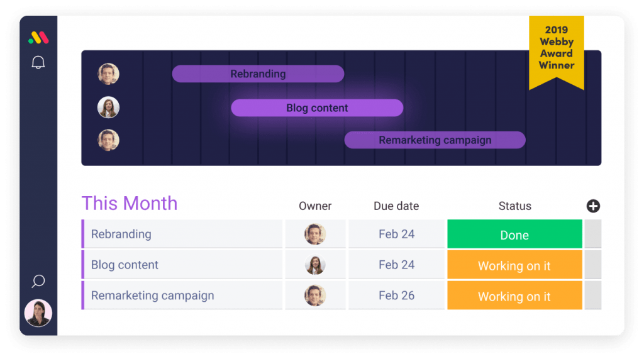Screen dimensions: 644x359
Task: Click Rebranding Feb 24 due date cell
Action: coord(396,234)
